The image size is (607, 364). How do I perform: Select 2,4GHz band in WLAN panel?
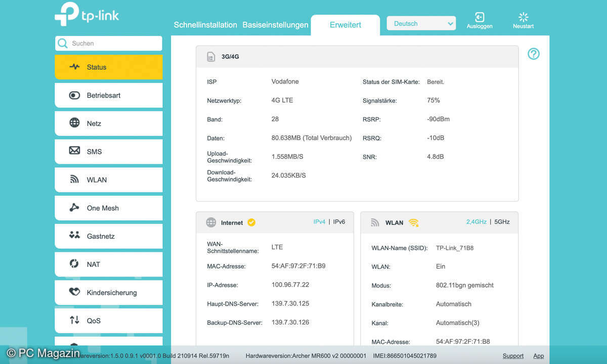476,222
